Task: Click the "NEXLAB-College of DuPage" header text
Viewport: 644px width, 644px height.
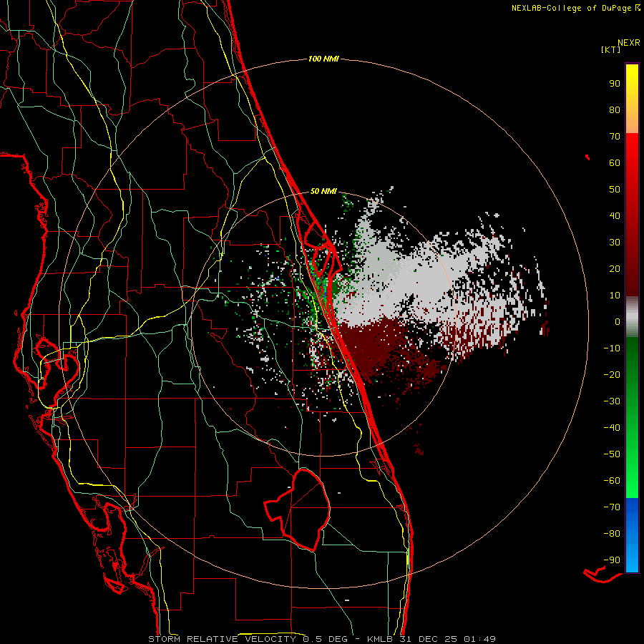Action: coord(571,8)
